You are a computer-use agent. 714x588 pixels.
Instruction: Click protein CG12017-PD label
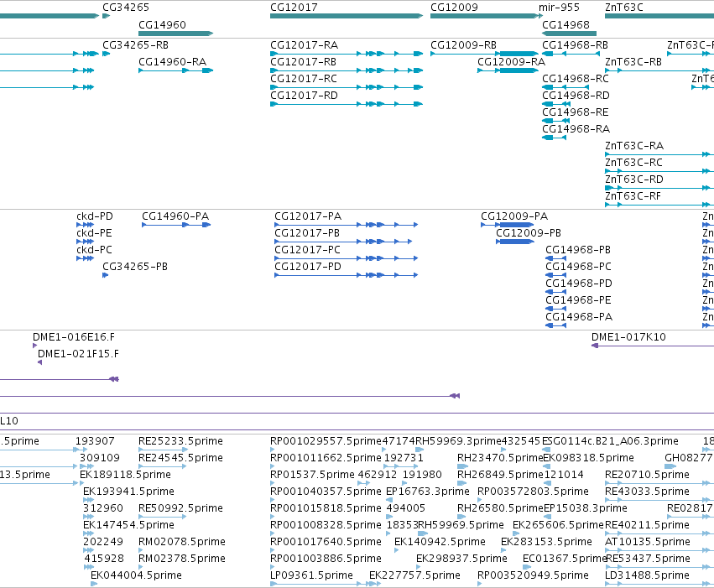pyautogui.click(x=308, y=267)
